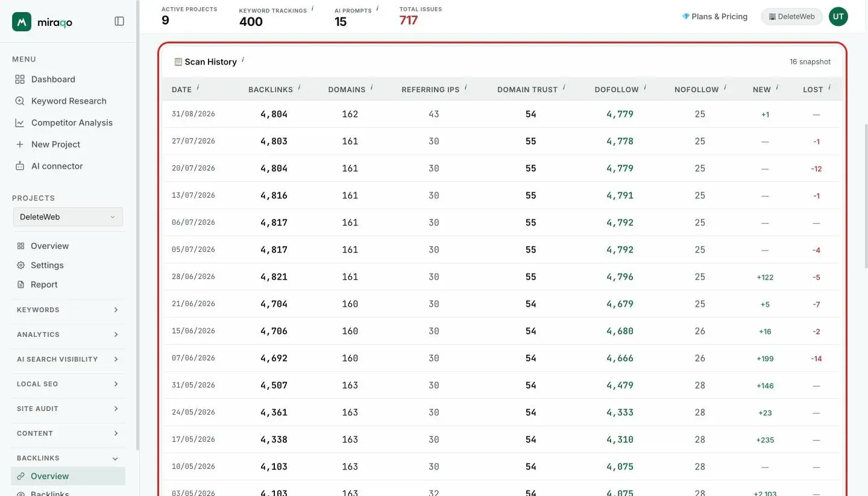Click the +122 new value
Screen dimensions: 868x496
765,277
